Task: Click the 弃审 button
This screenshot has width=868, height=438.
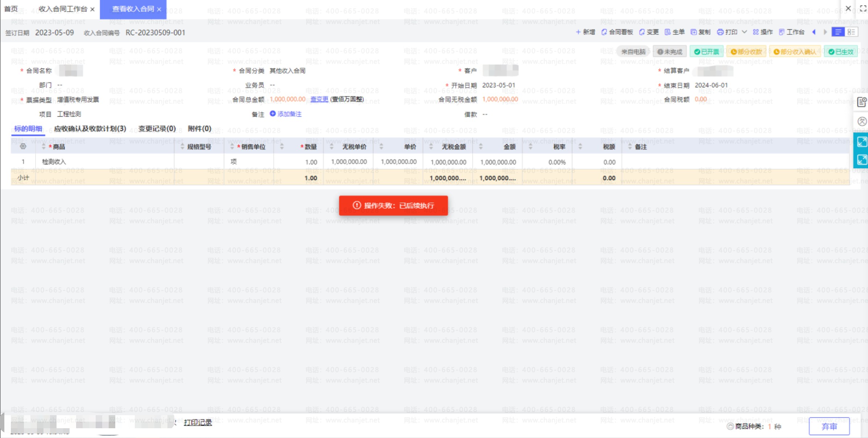Action: click(x=829, y=426)
